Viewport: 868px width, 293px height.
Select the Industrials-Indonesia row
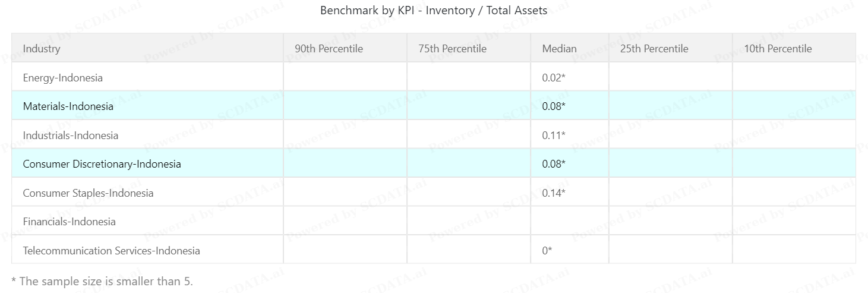tap(71, 136)
